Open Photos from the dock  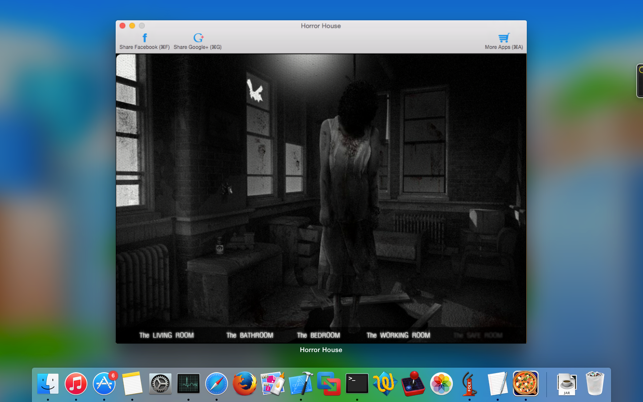441,384
